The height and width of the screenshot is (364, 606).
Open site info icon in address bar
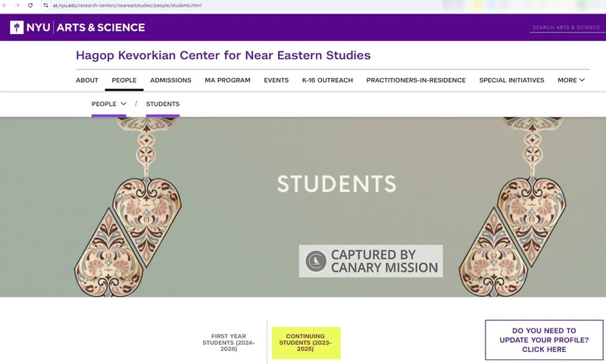45,5
